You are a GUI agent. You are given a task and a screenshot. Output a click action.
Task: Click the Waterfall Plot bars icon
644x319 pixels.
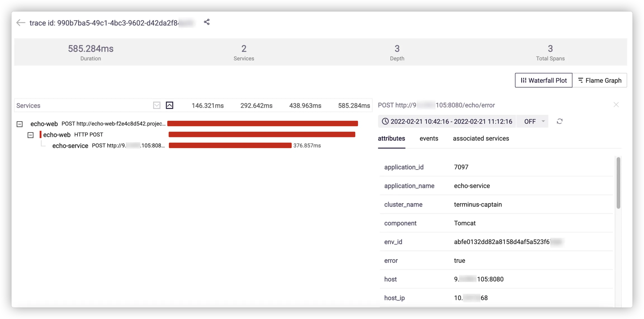[x=524, y=81]
